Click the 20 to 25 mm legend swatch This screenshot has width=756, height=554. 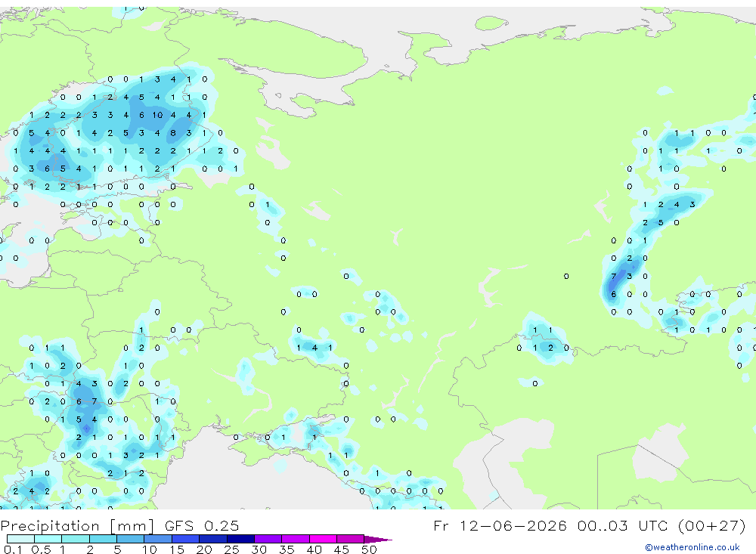pos(213,539)
